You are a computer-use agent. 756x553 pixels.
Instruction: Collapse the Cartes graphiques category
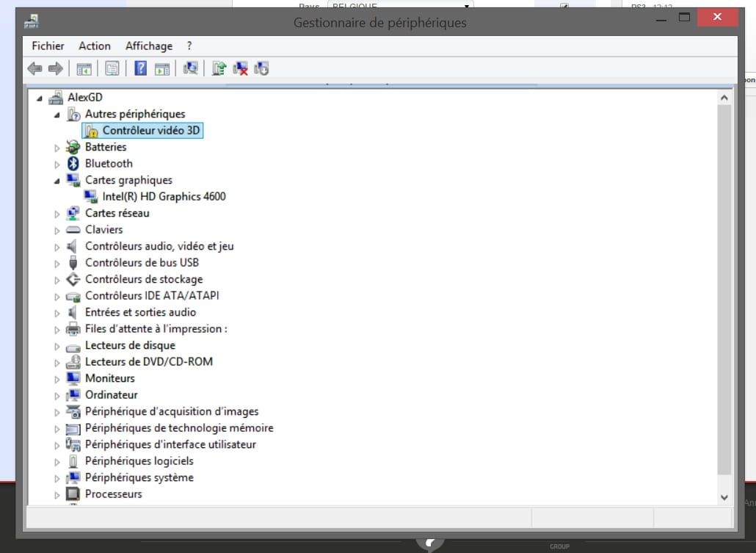tap(57, 181)
